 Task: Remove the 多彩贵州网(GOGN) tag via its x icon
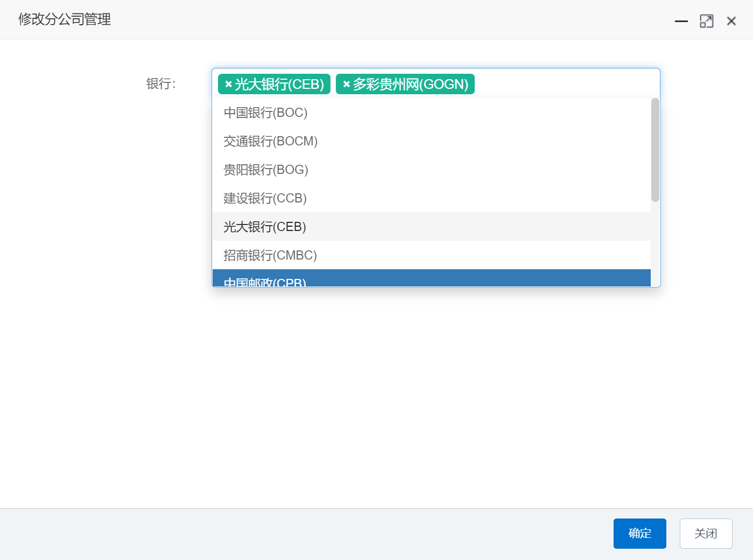coord(347,84)
